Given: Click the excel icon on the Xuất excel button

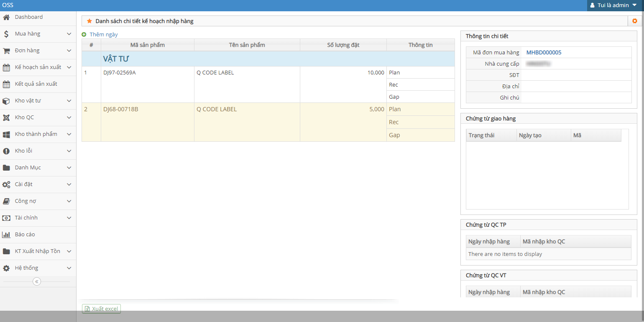Looking at the screenshot, I should (87, 309).
